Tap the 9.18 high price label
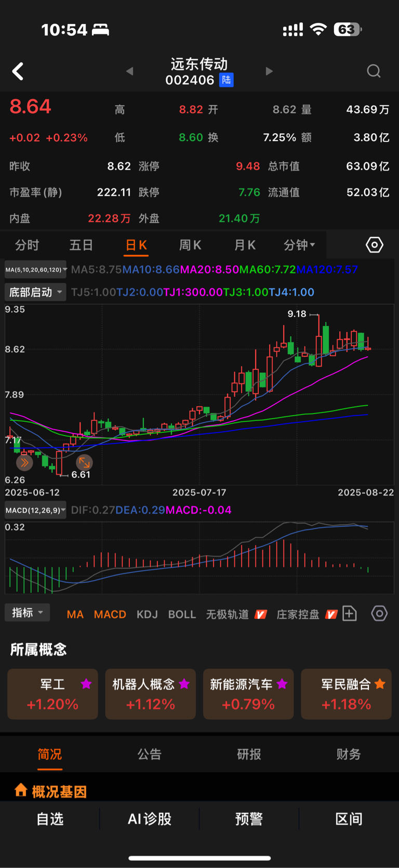The image size is (399, 868). [x=297, y=314]
